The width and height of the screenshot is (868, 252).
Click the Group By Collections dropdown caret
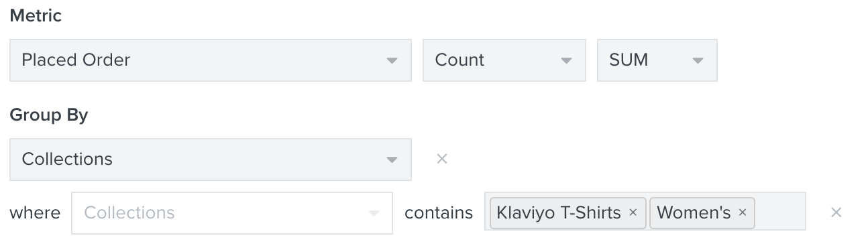point(392,160)
